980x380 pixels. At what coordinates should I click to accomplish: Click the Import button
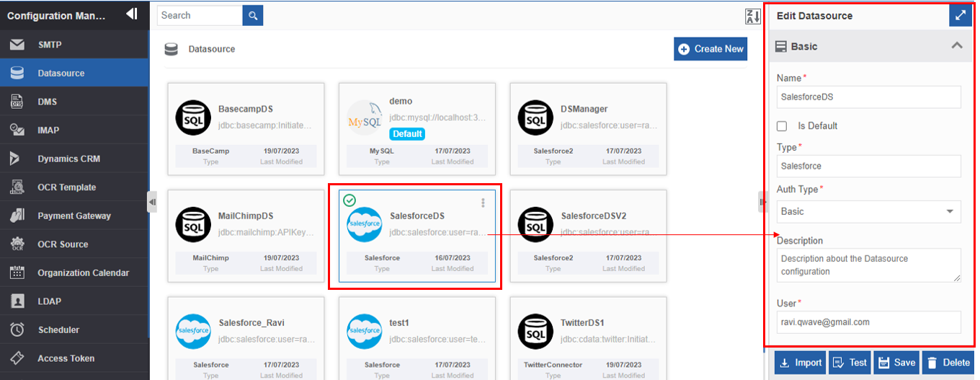pyautogui.click(x=800, y=363)
